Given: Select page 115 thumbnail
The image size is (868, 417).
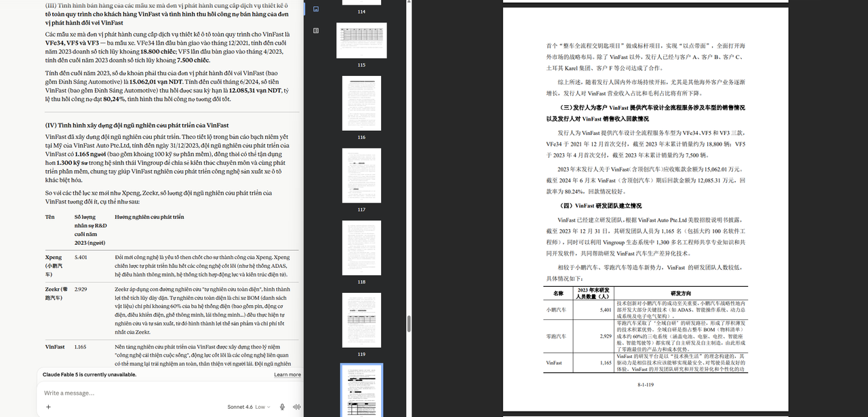Looking at the screenshot, I should pyautogui.click(x=361, y=40).
